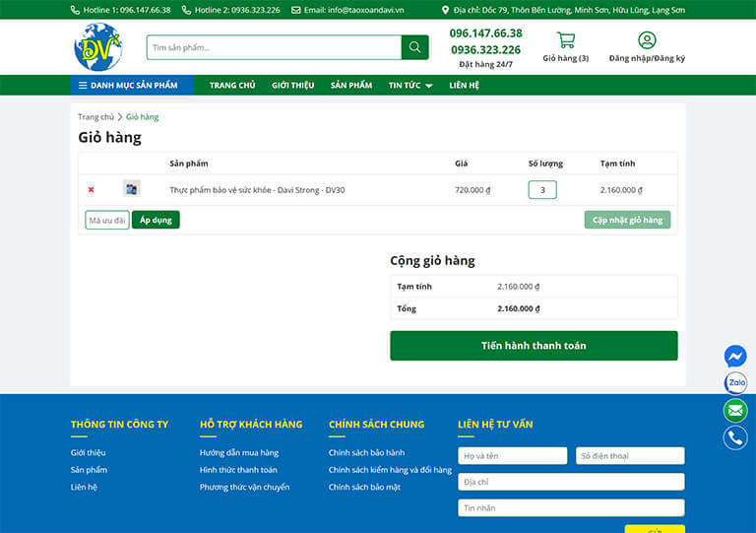Click the Tin nhắn input field
Image resolution: width=756 pixels, height=533 pixels.
(571, 508)
